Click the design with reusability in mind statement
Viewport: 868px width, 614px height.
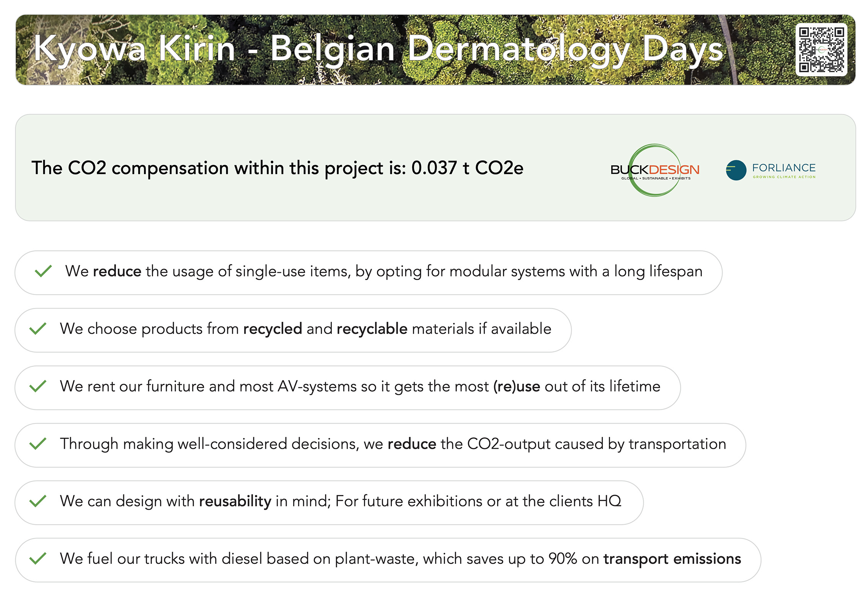pos(340,501)
